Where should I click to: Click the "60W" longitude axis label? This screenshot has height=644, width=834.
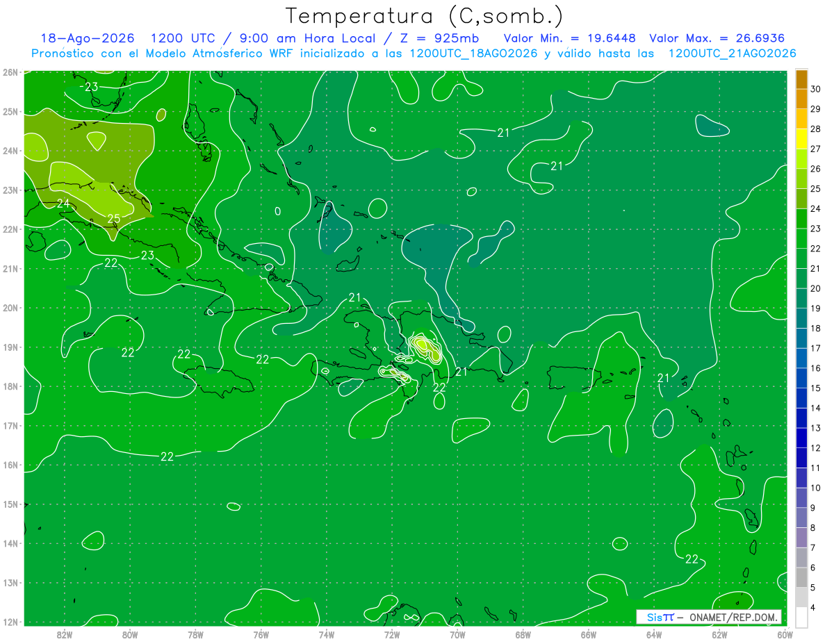click(x=785, y=634)
